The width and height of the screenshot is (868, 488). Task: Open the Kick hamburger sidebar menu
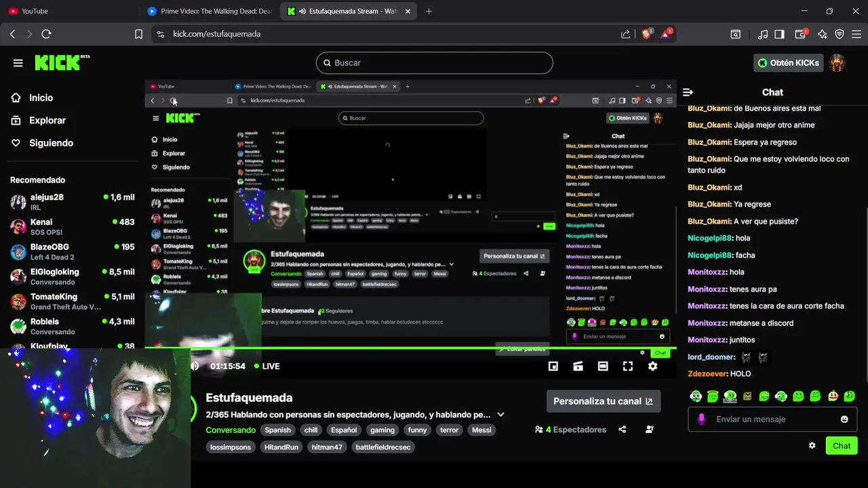[18, 63]
